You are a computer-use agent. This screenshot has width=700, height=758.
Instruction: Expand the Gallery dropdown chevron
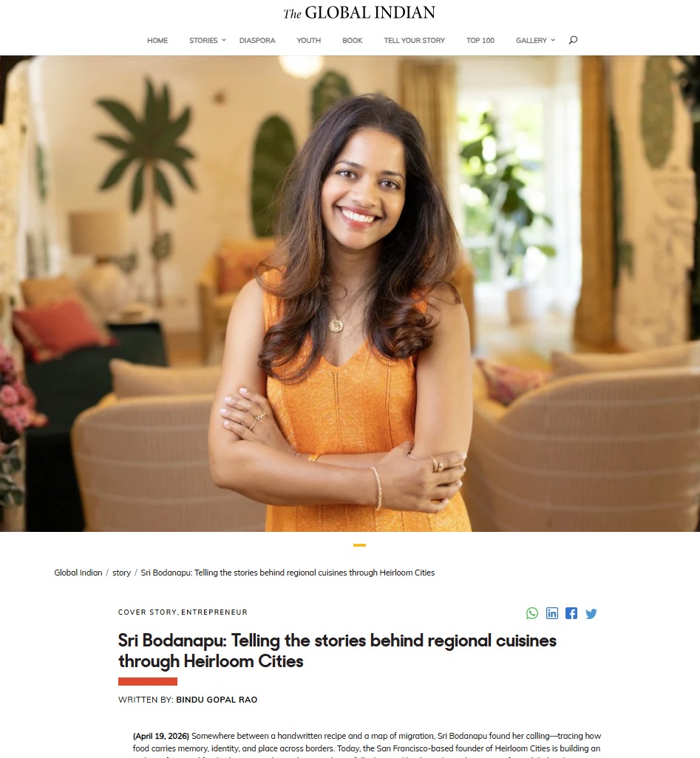553,40
